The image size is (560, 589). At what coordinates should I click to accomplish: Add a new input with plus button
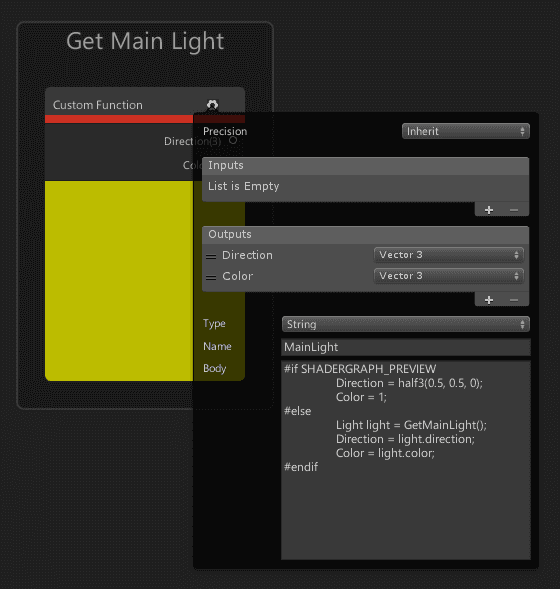[489, 210]
